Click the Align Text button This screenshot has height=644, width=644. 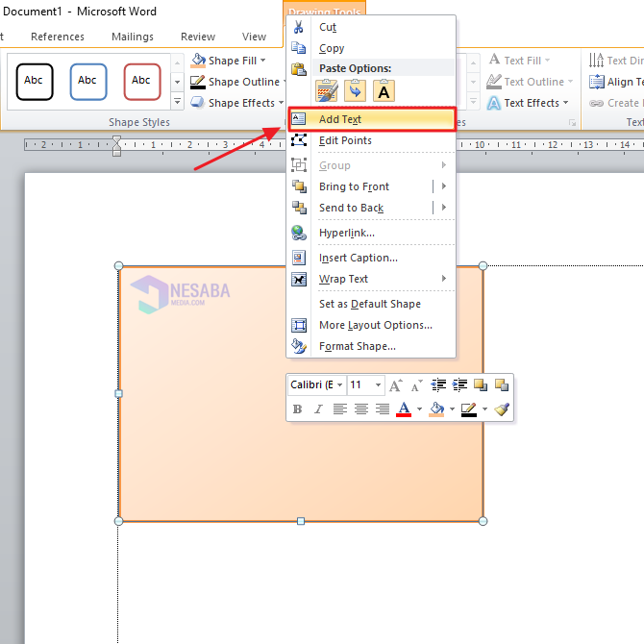pyautogui.click(x=616, y=82)
